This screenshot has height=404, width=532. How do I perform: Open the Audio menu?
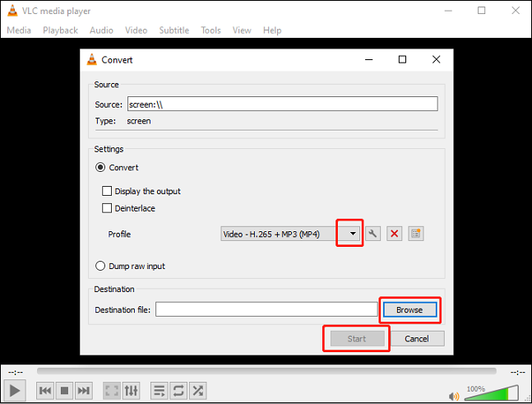101,30
